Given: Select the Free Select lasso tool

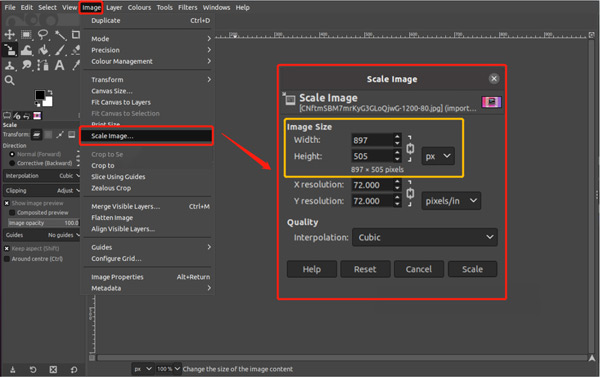Looking at the screenshot, I should pos(43,35).
